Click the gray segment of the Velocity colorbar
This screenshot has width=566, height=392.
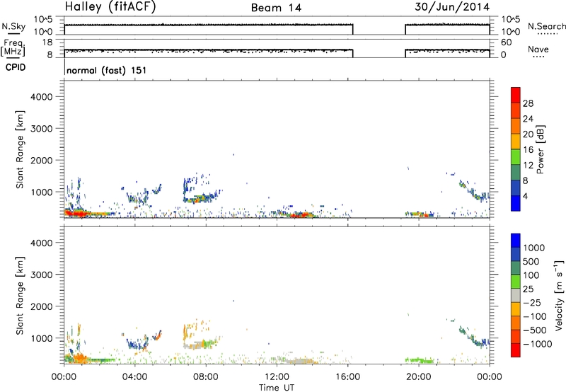point(516,295)
